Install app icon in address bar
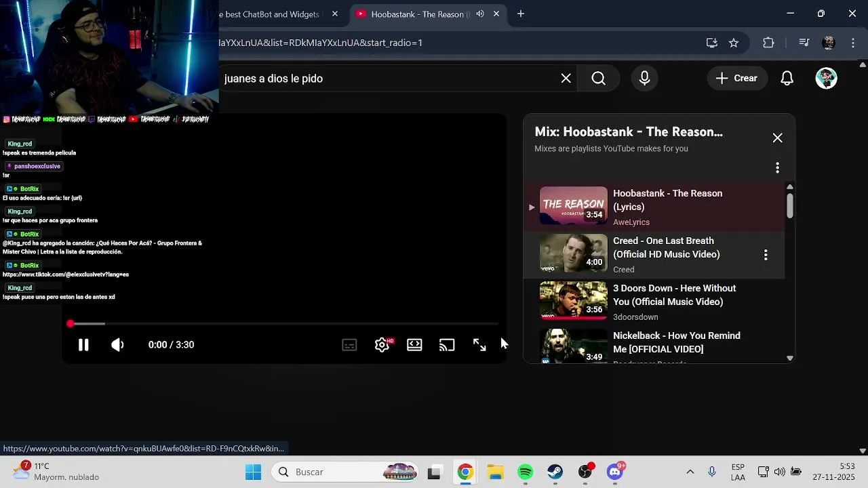The height and width of the screenshot is (488, 868). pos(712,43)
